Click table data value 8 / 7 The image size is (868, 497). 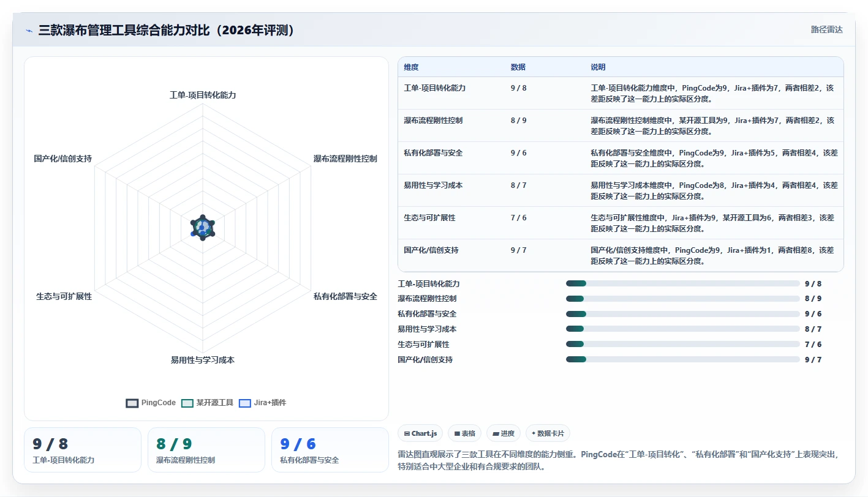(518, 185)
